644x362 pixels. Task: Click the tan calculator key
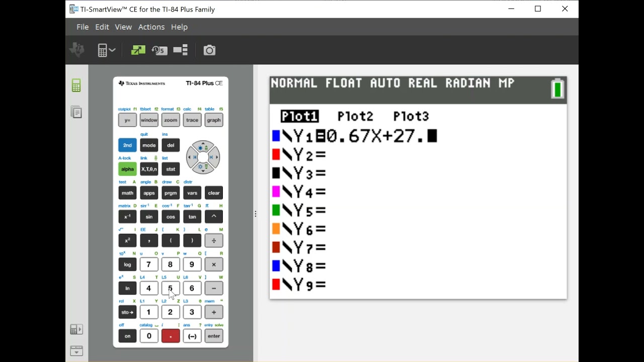pos(192,217)
